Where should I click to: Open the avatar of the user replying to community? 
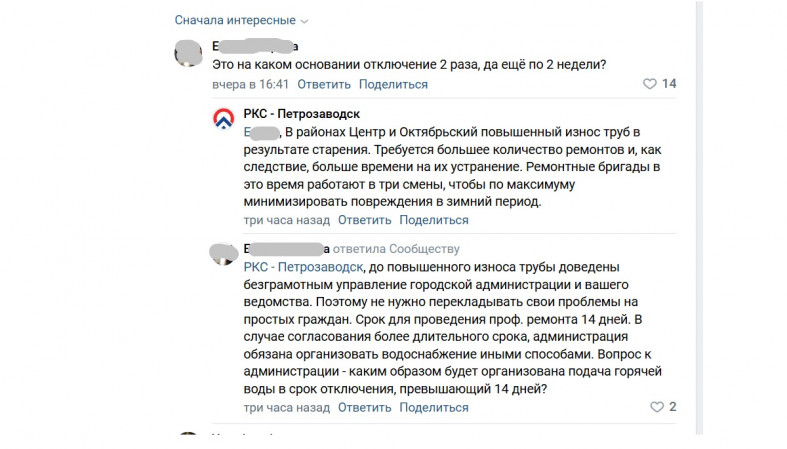(223, 254)
